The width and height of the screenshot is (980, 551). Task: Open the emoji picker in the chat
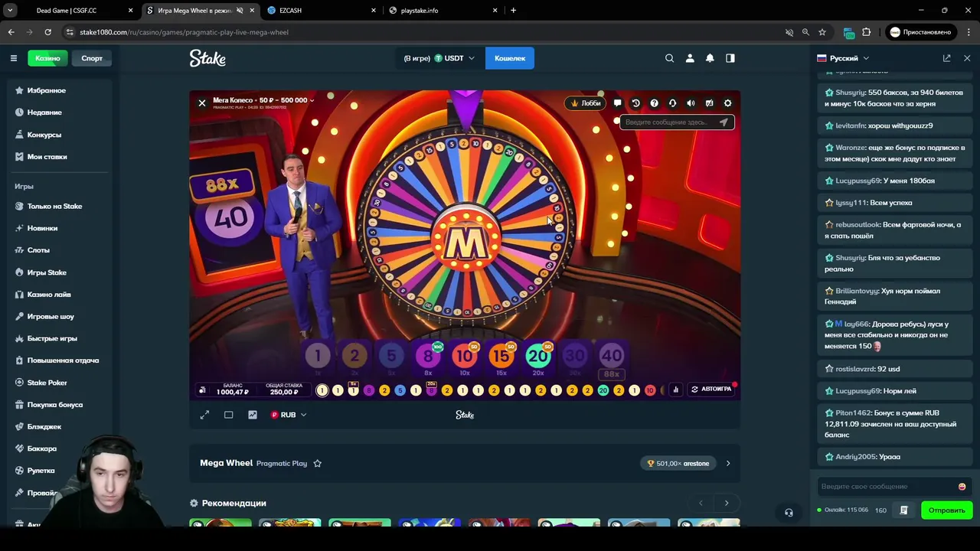[962, 487]
